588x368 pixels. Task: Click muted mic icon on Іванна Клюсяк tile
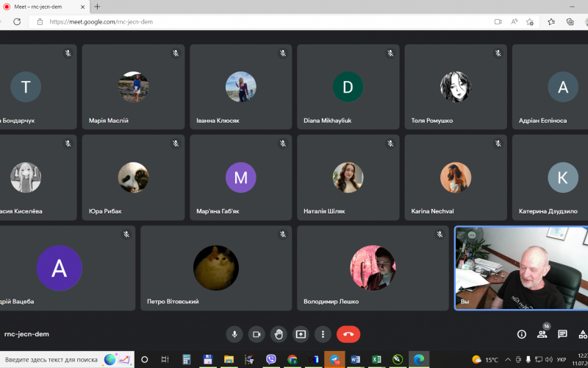tap(283, 53)
